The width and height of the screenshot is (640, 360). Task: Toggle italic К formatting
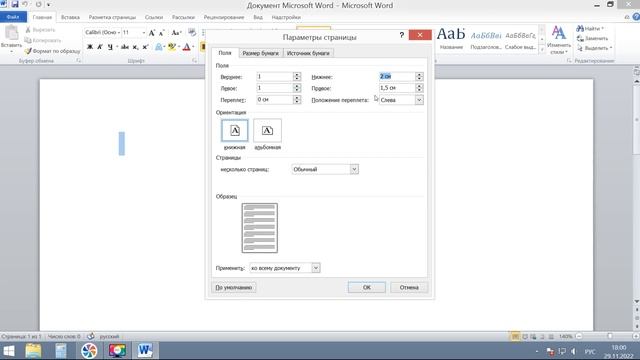tap(100, 47)
